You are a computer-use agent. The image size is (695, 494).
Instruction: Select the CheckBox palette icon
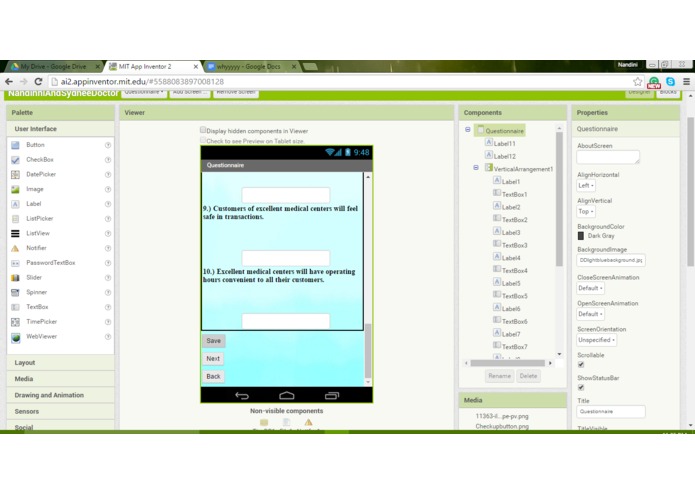[x=15, y=160]
